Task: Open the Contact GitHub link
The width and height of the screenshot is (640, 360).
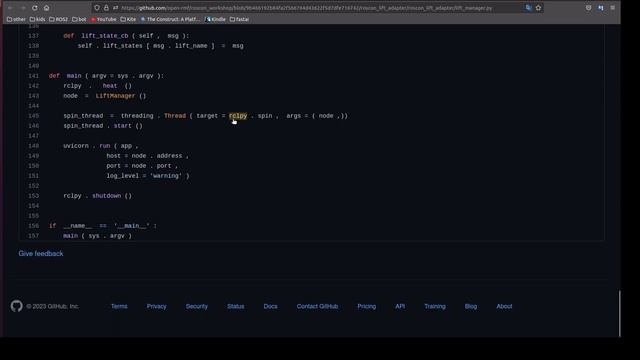Action: [x=317, y=306]
